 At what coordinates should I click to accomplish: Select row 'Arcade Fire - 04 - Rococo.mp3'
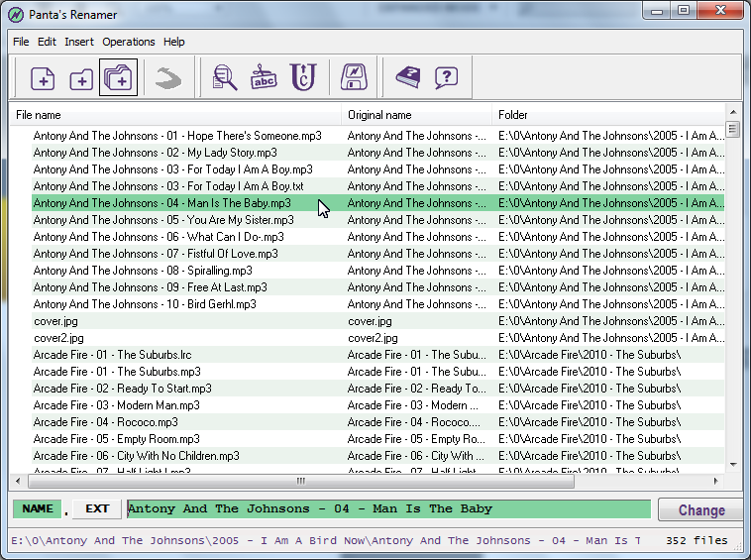pyautogui.click(x=378, y=422)
